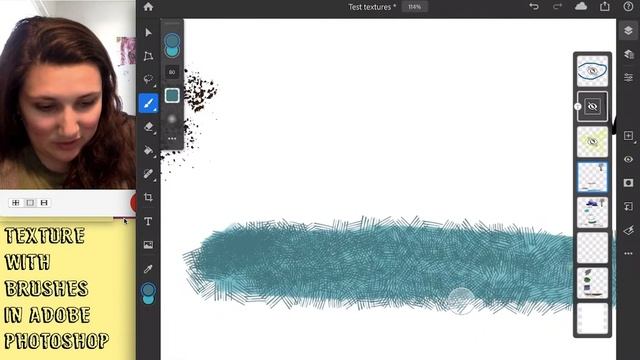Select the Lasso tool
Image resolution: width=640 pixels, height=360 pixels.
pyautogui.click(x=148, y=79)
